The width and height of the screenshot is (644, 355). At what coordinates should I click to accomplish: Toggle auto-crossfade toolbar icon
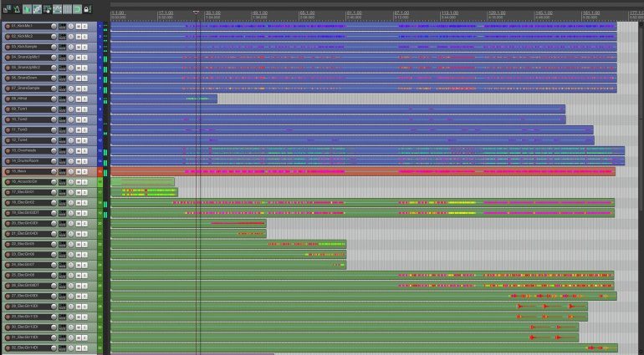coord(27,9)
